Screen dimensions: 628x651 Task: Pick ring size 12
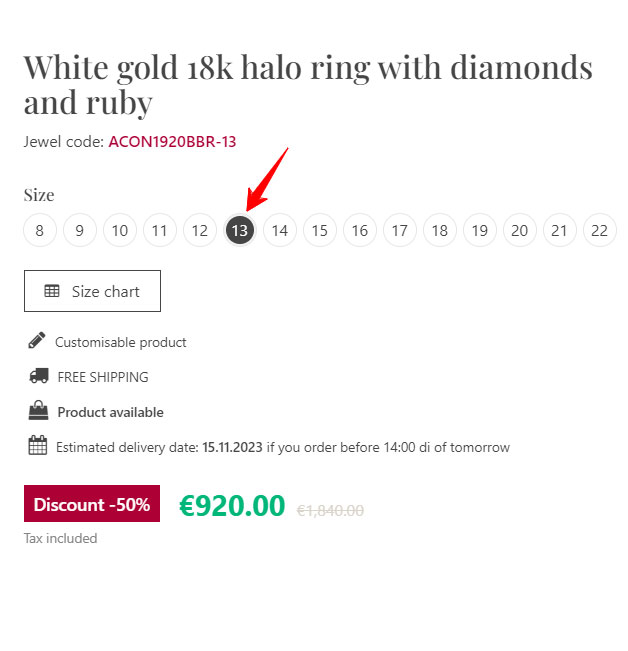200,230
